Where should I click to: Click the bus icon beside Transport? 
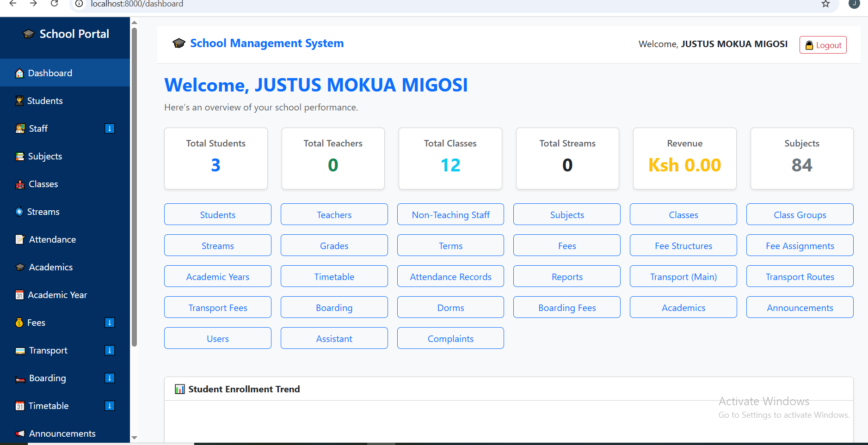click(x=20, y=351)
